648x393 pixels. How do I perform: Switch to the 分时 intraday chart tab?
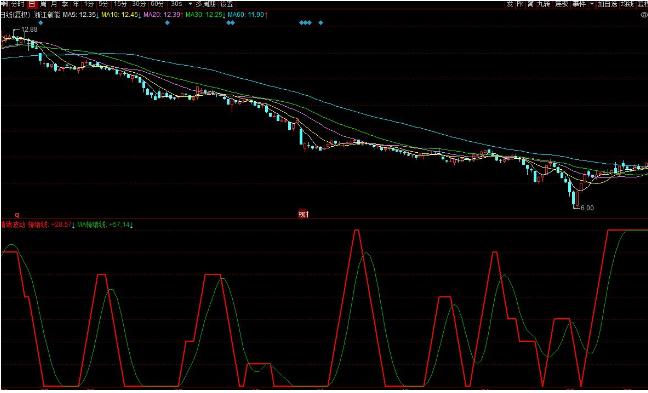(18, 4)
